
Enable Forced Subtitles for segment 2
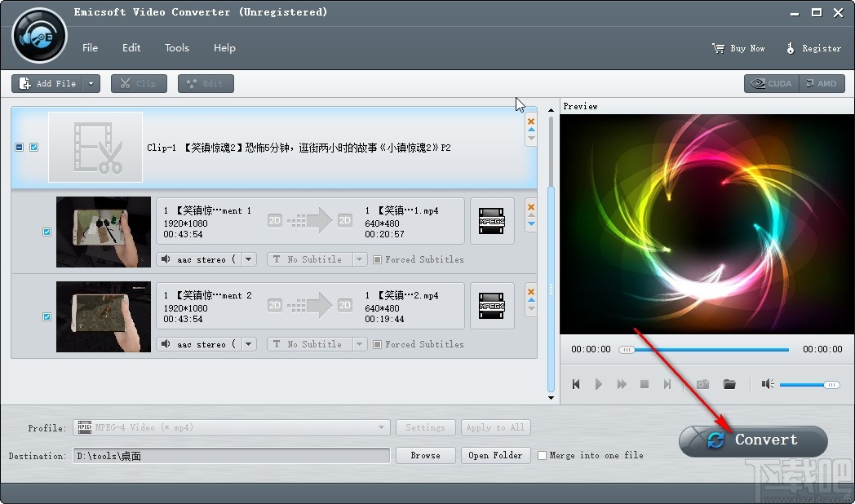point(378,344)
